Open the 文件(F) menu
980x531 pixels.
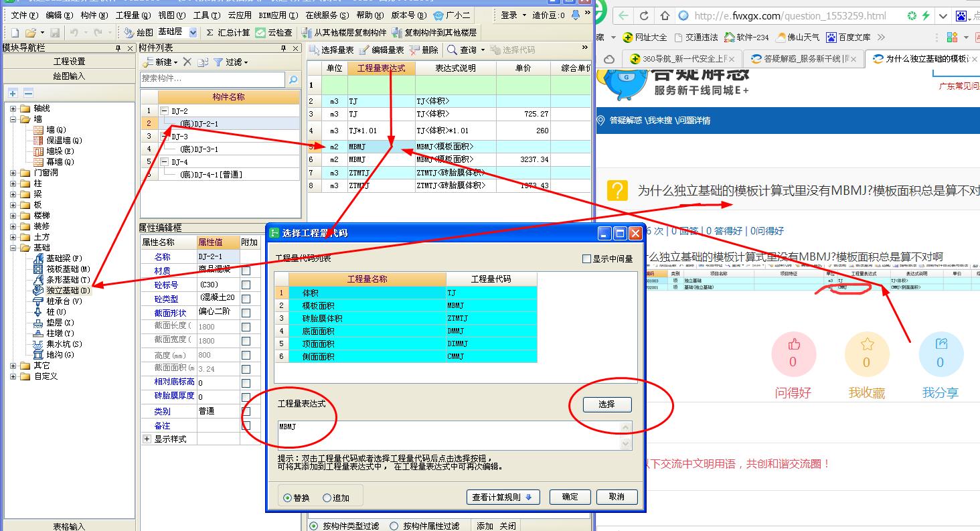tap(25, 15)
